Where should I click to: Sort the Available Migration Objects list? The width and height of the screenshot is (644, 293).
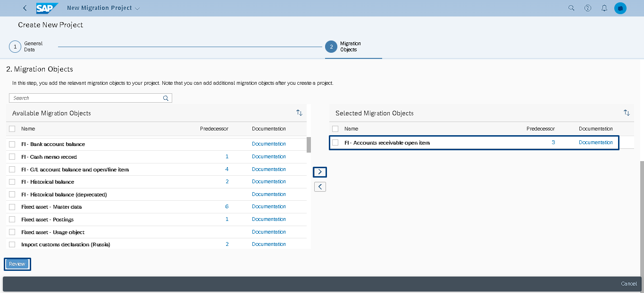pos(299,113)
